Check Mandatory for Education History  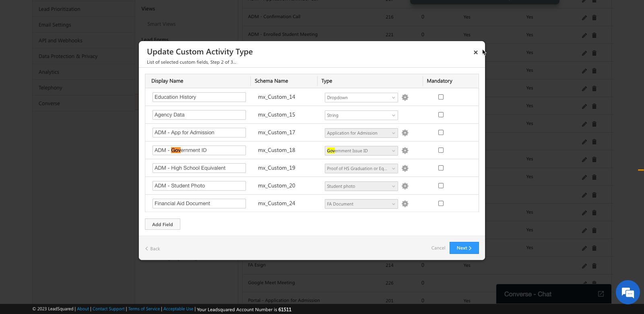pos(441,97)
